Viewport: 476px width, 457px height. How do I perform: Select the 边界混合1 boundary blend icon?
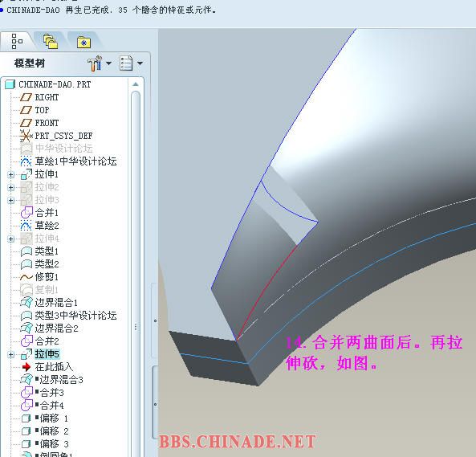point(26,303)
